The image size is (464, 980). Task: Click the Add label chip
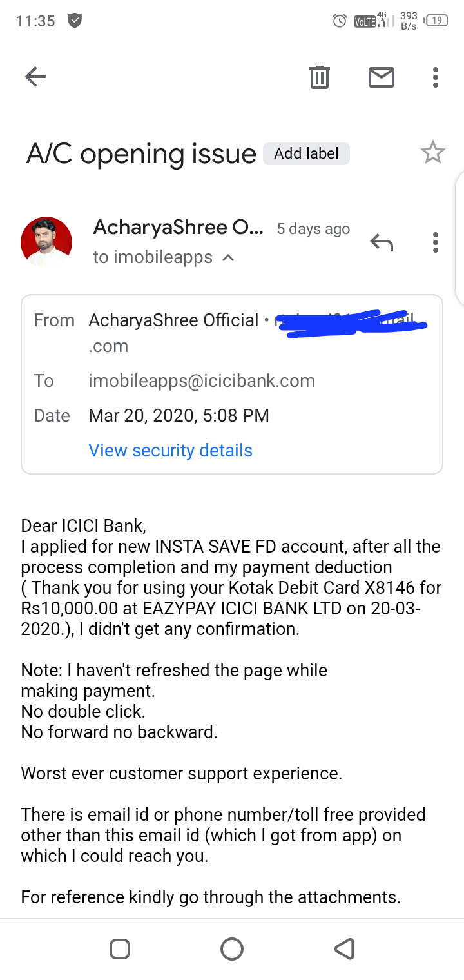(x=306, y=153)
